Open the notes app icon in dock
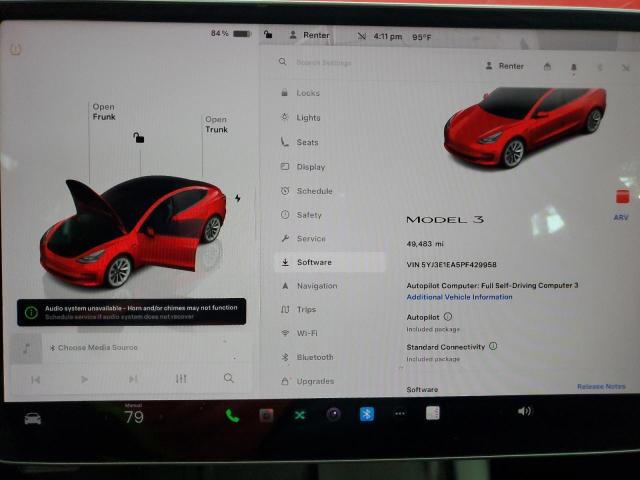Image resolution: width=640 pixels, height=480 pixels. click(433, 413)
